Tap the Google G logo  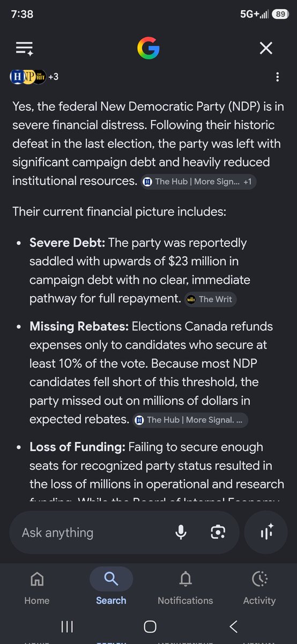tap(148, 49)
